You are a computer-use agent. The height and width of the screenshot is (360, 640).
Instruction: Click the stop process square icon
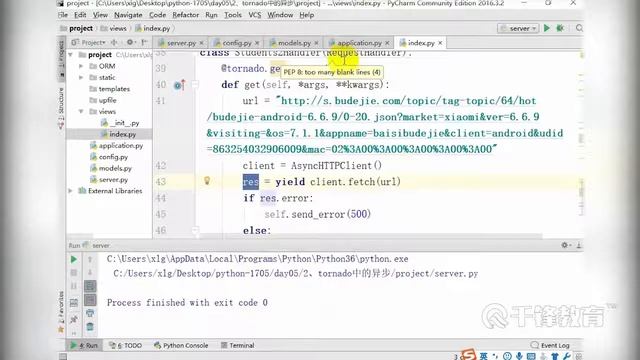(73, 273)
